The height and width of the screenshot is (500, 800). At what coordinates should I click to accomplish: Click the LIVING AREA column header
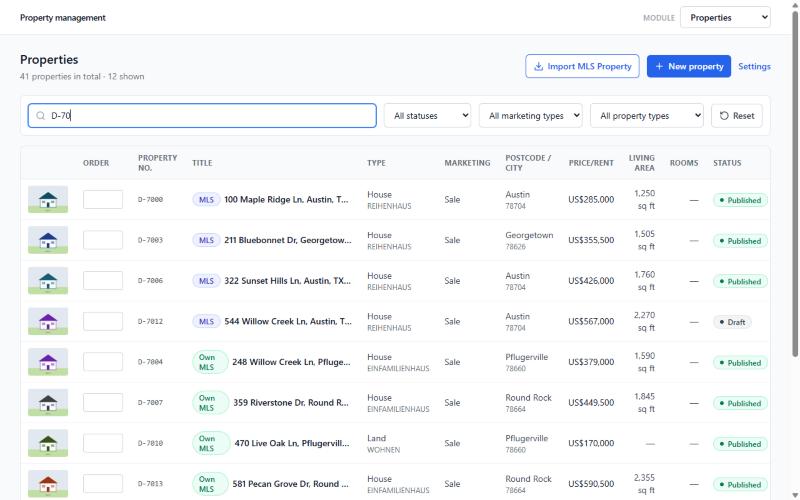click(x=641, y=163)
